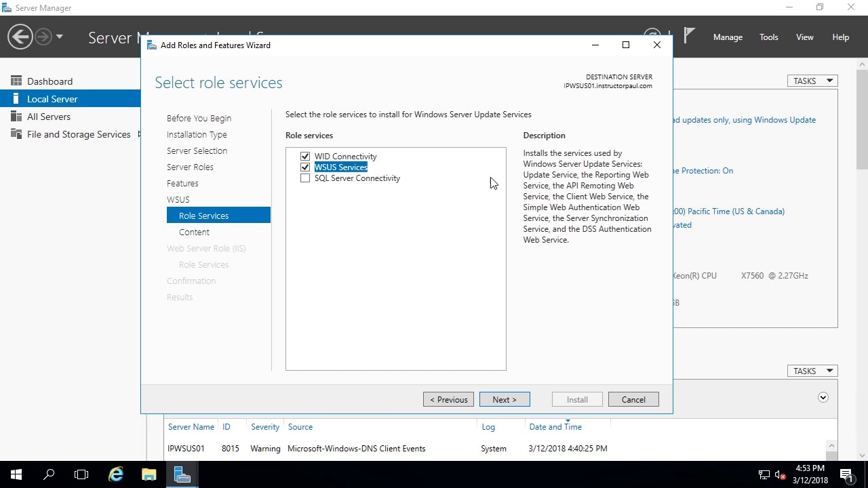Open the Manage menu
Viewport: 868px width, 488px height.
[728, 37]
